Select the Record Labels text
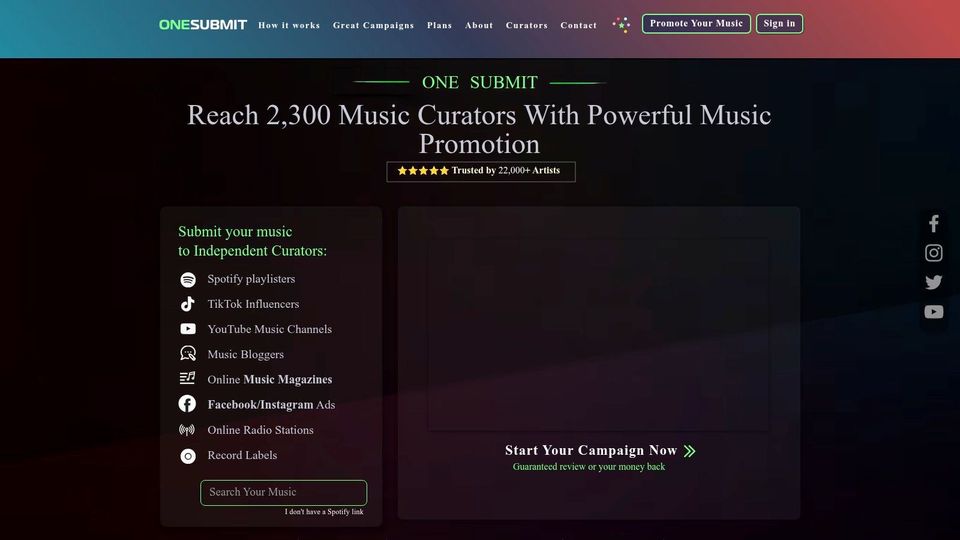960x540 pixels. 242,455
